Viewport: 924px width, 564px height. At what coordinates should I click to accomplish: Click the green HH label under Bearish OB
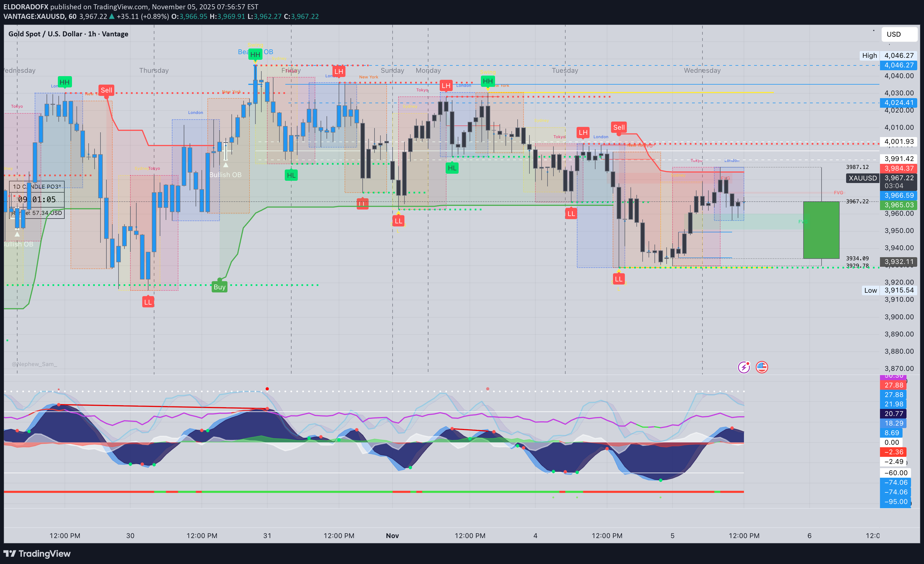pos(255,55)
